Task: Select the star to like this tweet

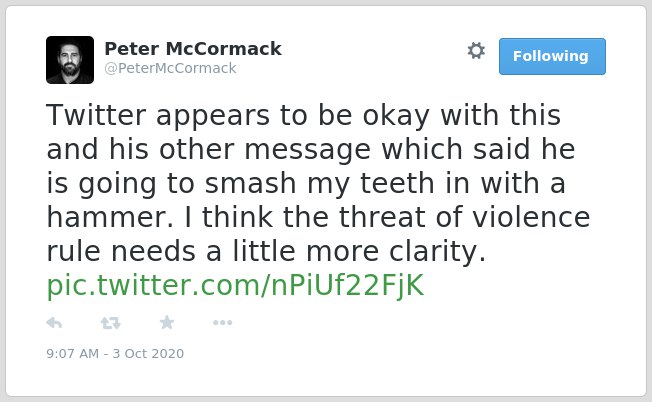Action: click(x=167, y=322)
